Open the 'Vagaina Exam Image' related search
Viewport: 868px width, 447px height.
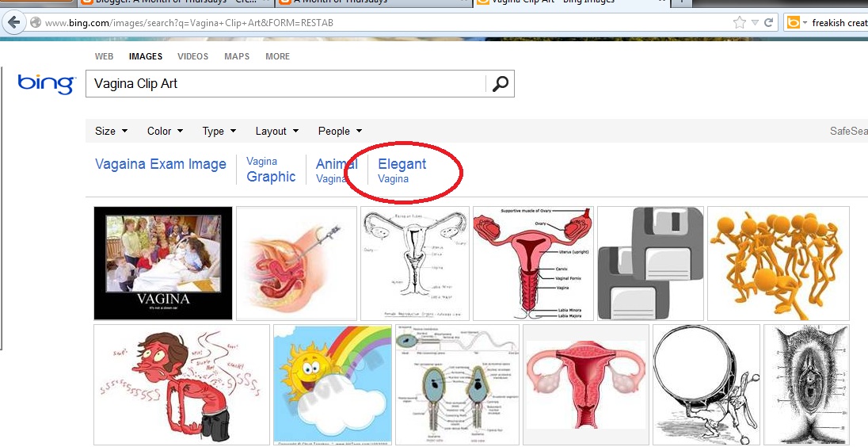(x=161, y=164)
